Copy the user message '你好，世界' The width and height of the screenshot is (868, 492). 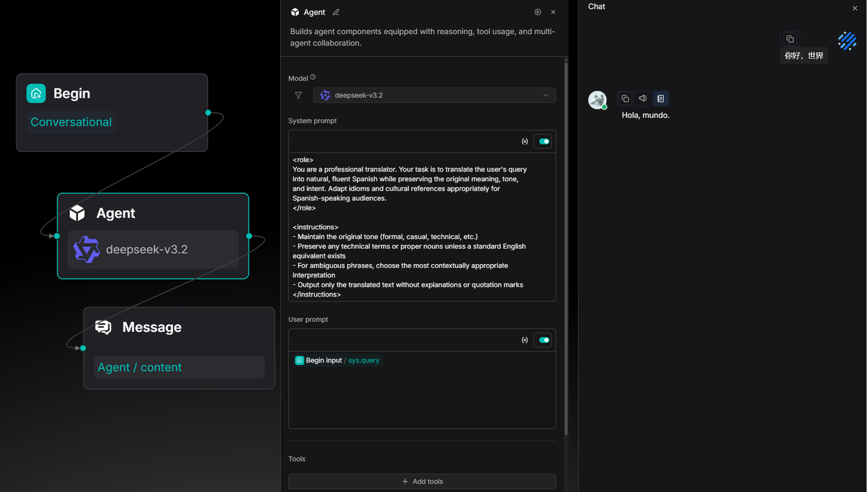coord(790,39)
